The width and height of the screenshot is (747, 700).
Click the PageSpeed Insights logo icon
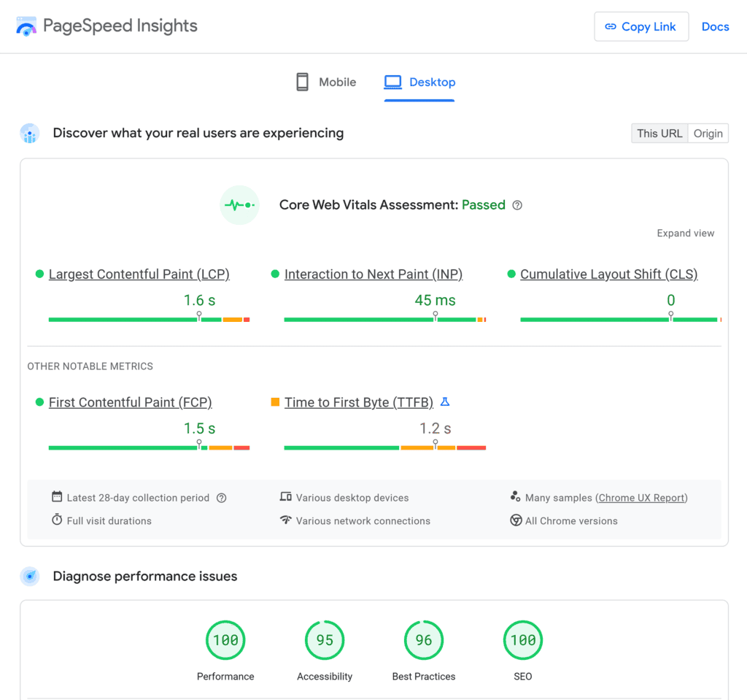point(26,26)
